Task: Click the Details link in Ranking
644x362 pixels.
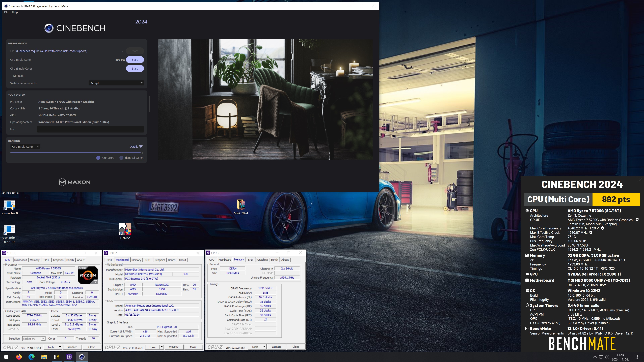Action: 134,147
